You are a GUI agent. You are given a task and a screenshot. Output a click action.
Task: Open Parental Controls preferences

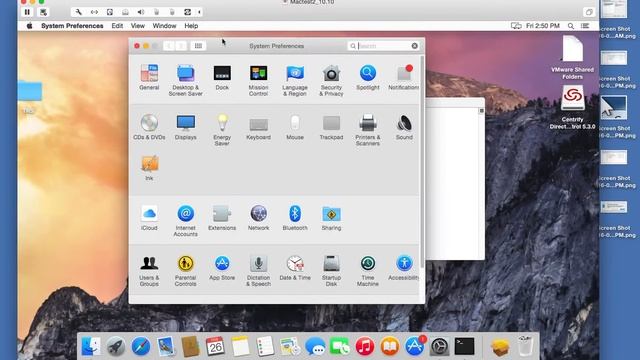(x=185, y=270)
